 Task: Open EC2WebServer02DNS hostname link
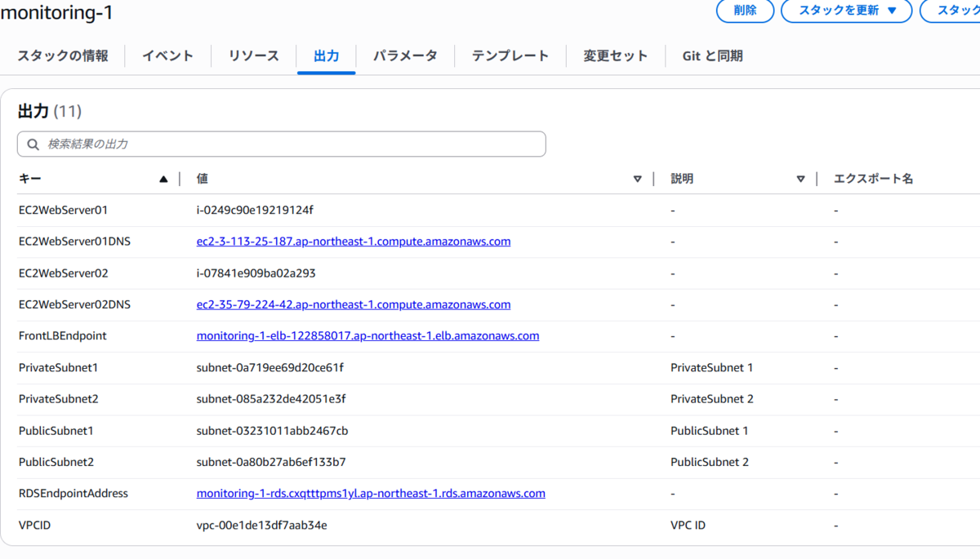[x=354, y=304]
